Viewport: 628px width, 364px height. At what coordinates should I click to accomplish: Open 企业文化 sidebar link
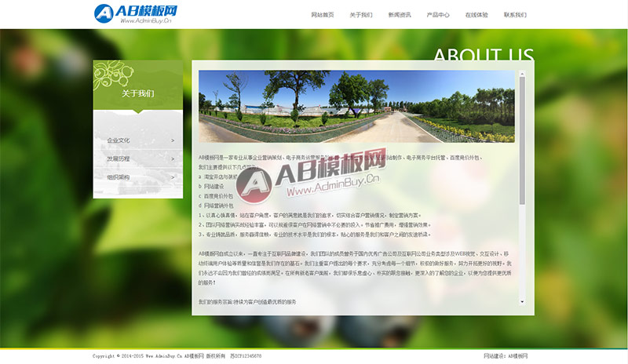119,140
